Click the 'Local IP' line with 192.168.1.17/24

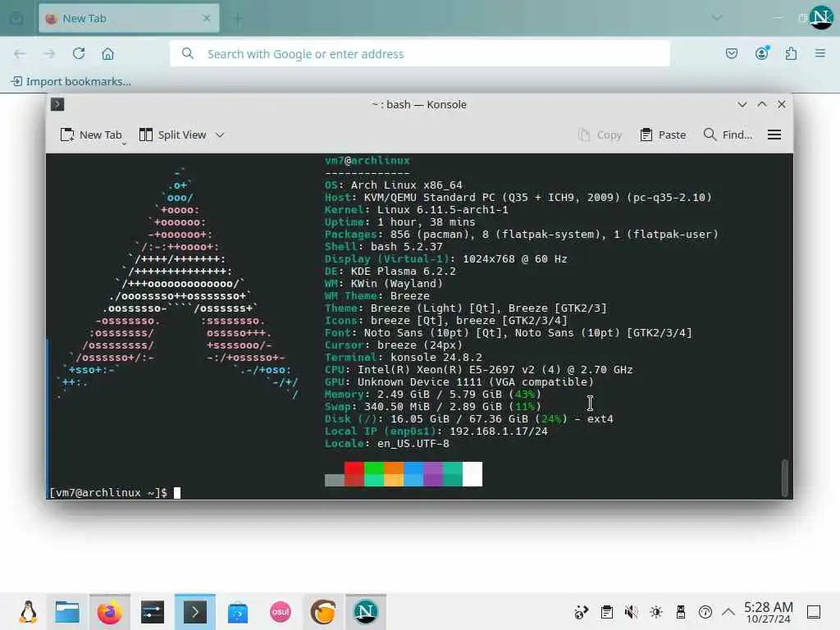coord(436,431)
